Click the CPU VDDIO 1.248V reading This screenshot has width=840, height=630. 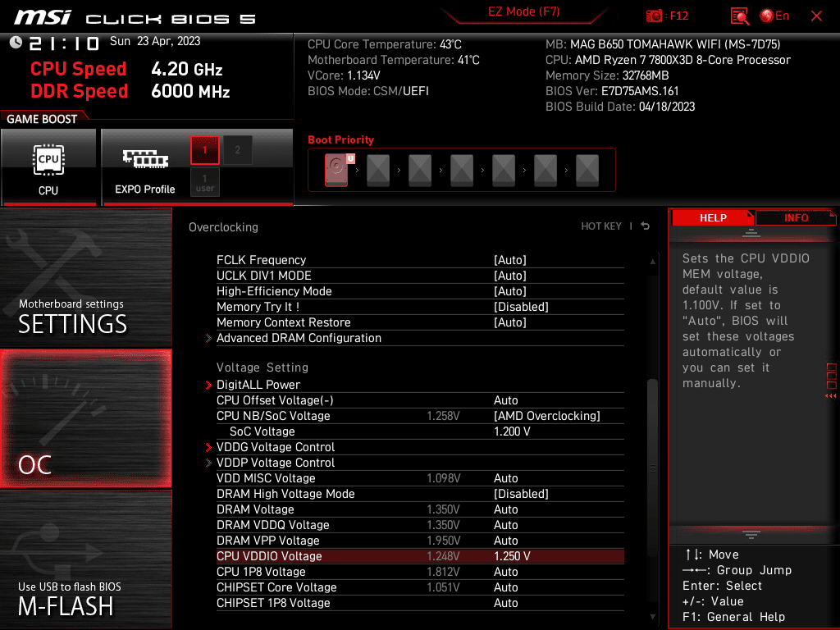coord(443,556)
